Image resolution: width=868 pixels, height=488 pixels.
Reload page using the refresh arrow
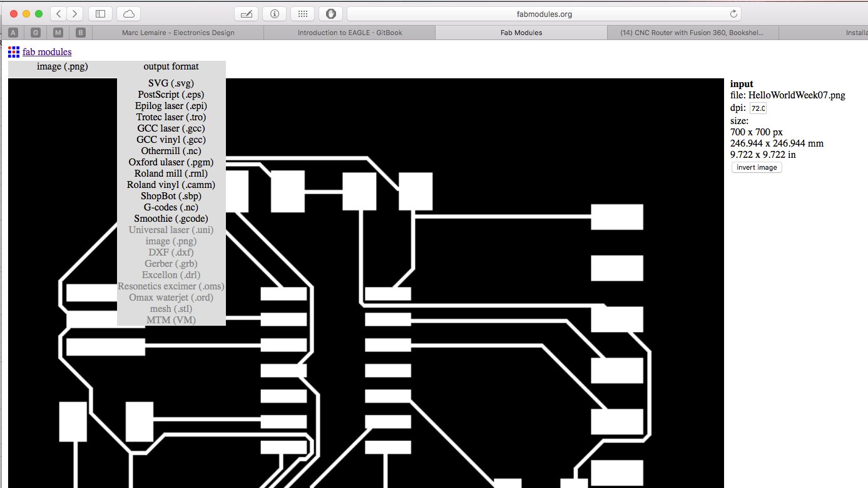click(x=733, y=14)
